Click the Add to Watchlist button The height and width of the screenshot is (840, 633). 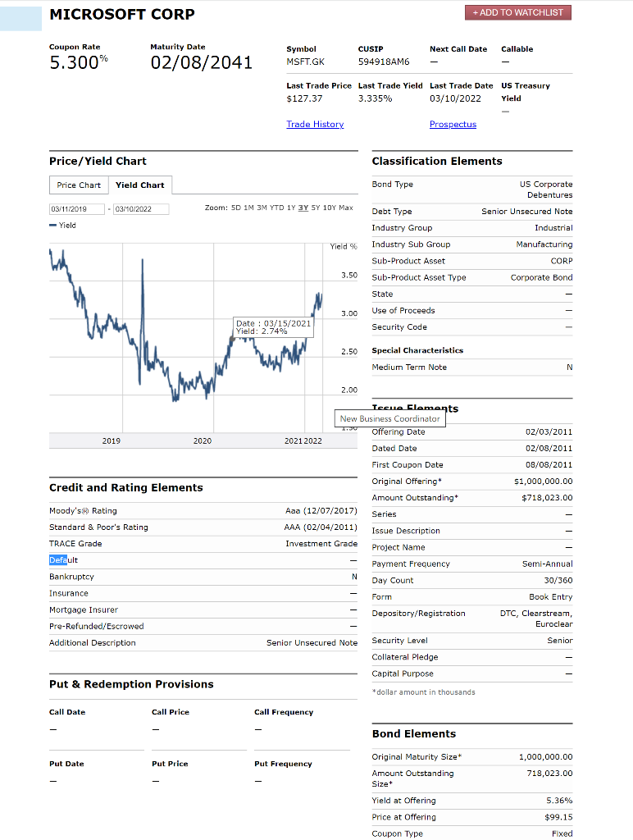pyautogui.click(x=517, y=12)
